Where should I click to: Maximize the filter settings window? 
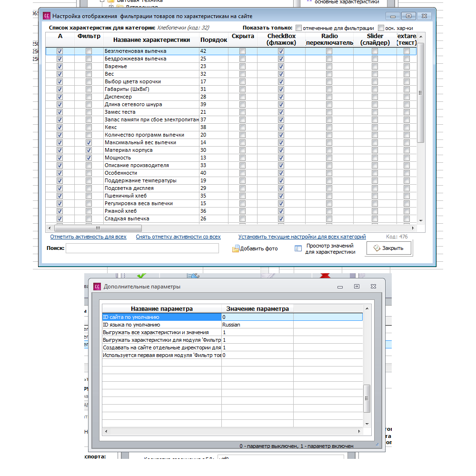pos(408,16)
